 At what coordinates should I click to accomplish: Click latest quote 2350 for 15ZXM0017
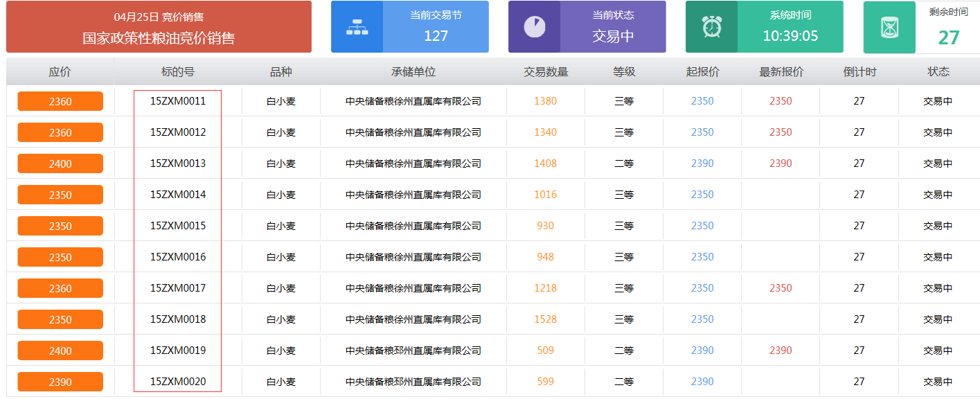point(781,288)
